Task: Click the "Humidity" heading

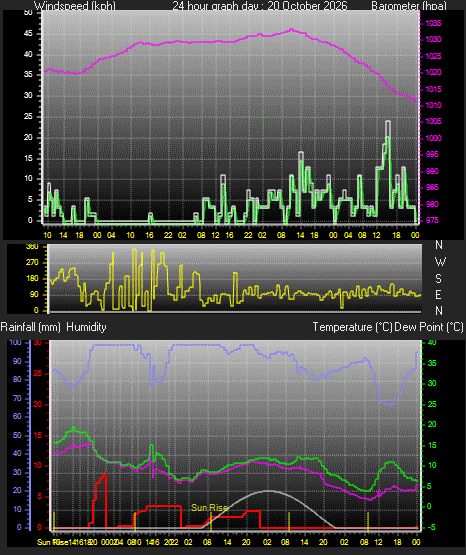Action: tap(86, 327)
